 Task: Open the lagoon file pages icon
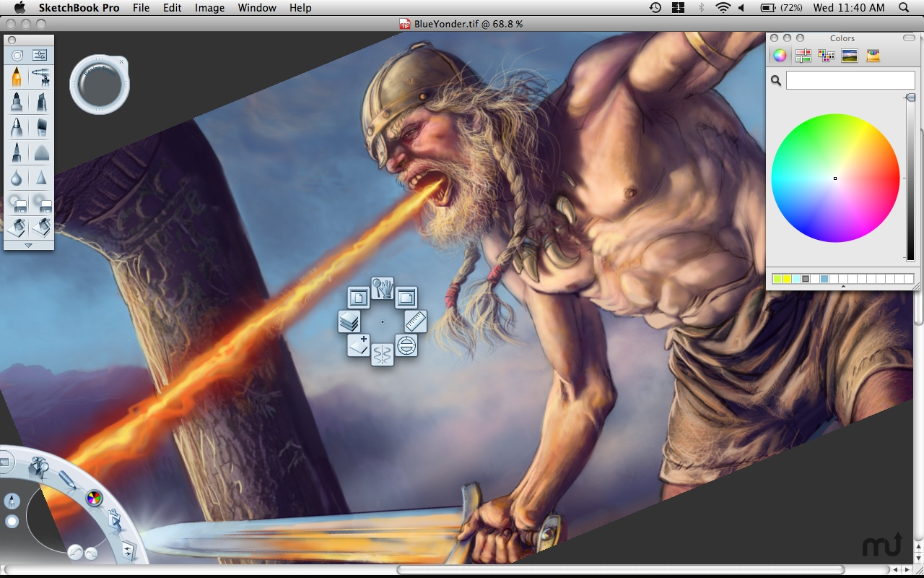coord(128,550)
